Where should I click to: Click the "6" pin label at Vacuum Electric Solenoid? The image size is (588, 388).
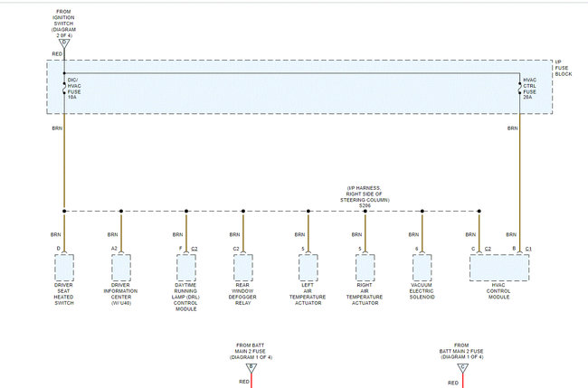click(417, 249)
